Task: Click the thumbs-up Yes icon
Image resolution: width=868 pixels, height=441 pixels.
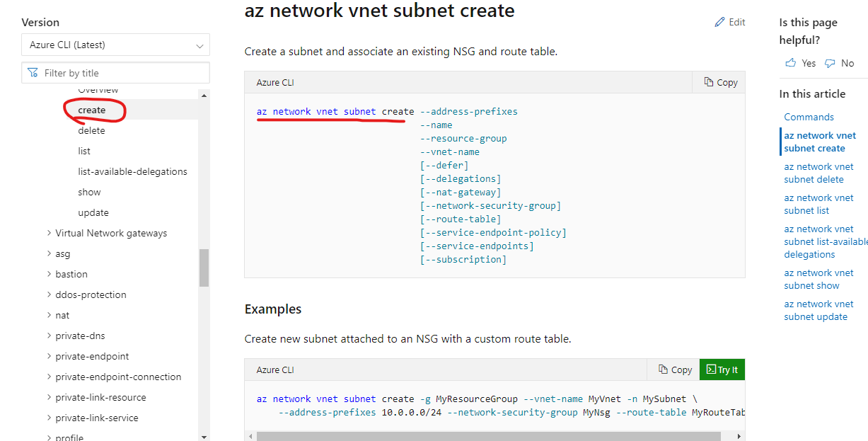Action: click(x=791, y=63)
